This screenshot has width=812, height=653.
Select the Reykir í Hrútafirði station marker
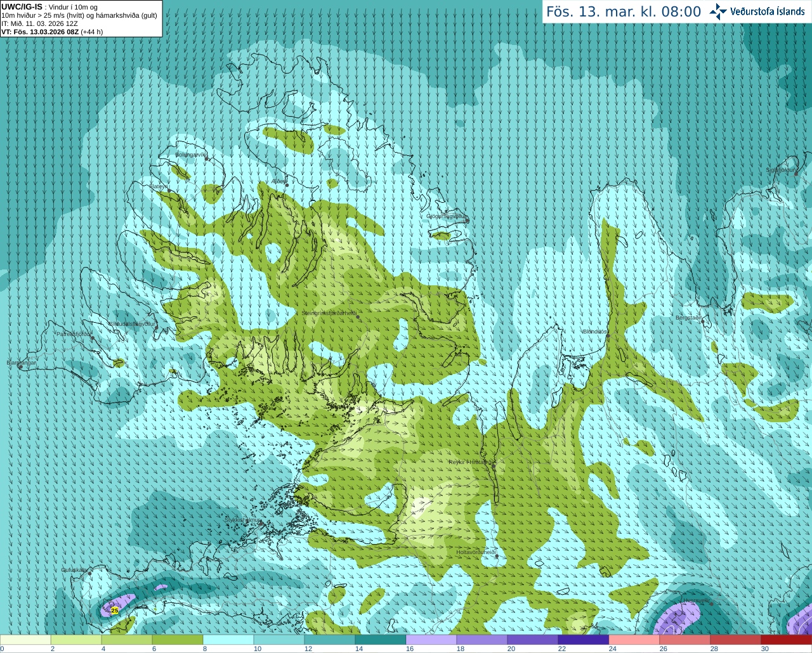pyautogui.click(x=494, y=466)
